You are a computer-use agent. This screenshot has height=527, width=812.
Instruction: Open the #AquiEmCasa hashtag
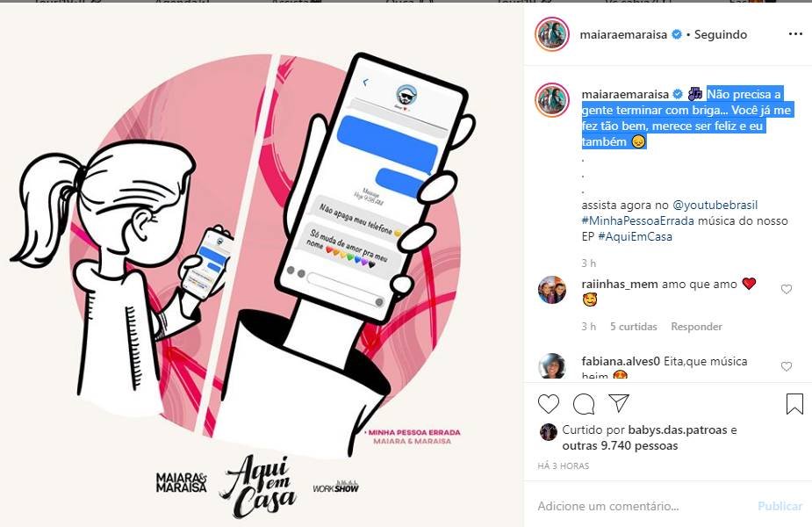pyautogui.click(x=635, y=237)
